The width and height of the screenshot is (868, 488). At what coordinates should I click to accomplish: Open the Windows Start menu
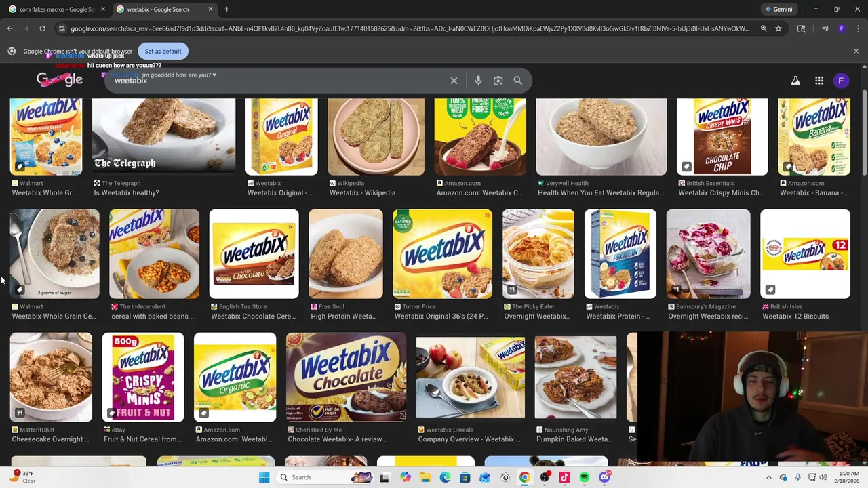[264, 477]
